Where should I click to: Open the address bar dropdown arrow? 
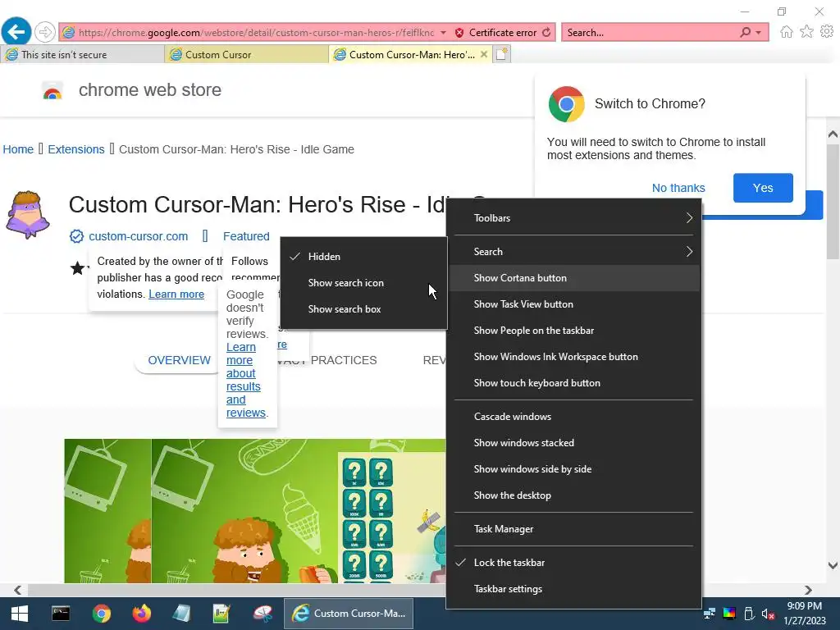click(x=443, y=33)
